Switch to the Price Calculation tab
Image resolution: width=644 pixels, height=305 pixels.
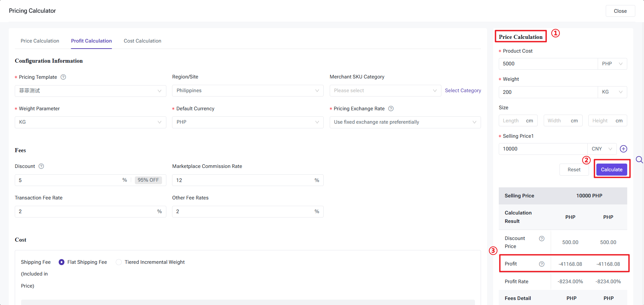tap(40, 41)
